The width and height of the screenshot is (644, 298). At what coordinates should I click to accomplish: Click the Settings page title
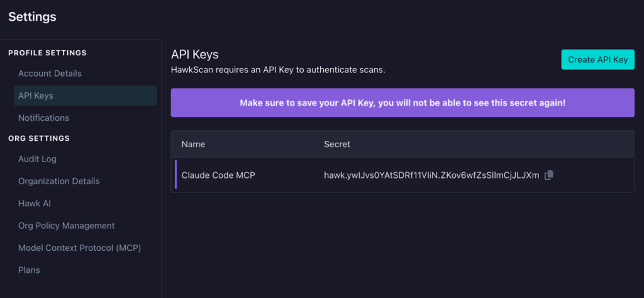coord(32,17)
